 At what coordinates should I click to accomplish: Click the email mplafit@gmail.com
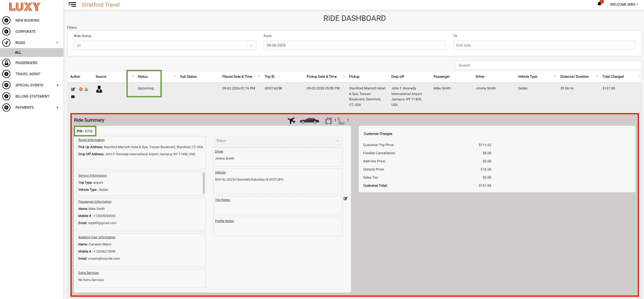(102, 223)
